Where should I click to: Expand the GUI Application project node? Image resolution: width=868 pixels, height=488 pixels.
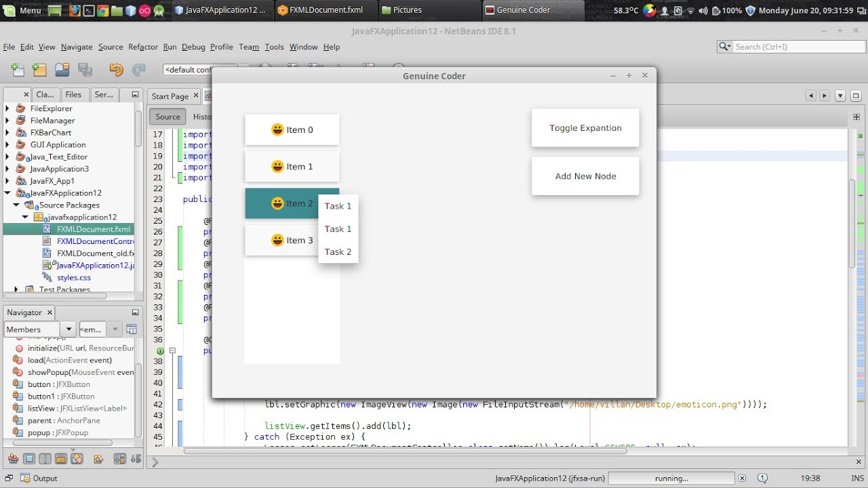(x=7, y=145)
